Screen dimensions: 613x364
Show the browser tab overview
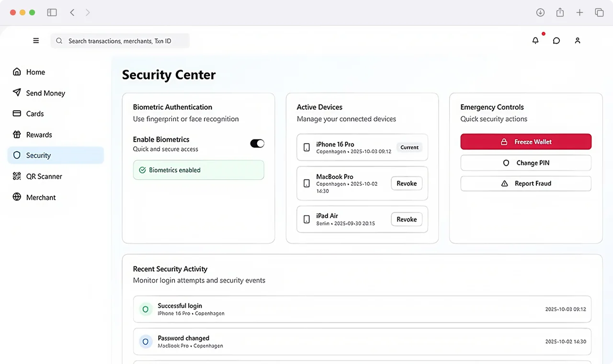[x=599, y=12]
